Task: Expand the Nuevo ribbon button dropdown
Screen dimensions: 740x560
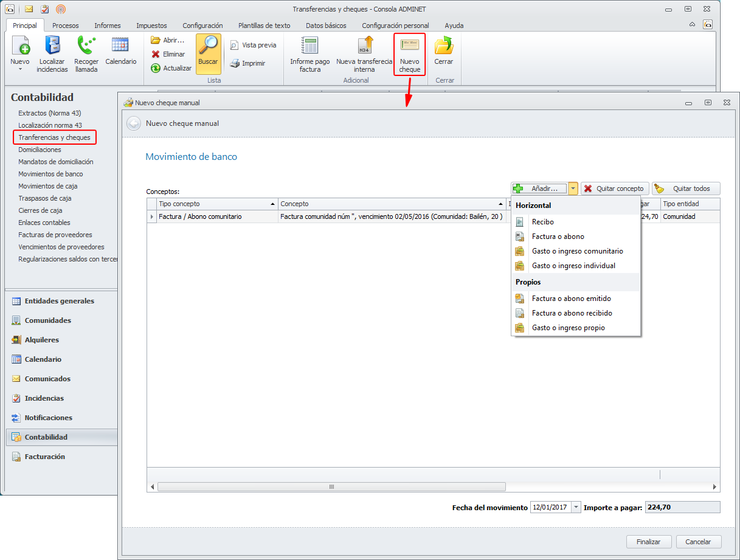Action: coord(20,69)
